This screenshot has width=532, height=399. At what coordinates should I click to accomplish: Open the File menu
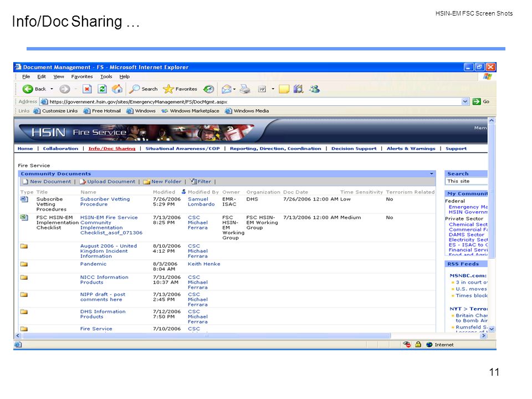[x=26, y=76]
